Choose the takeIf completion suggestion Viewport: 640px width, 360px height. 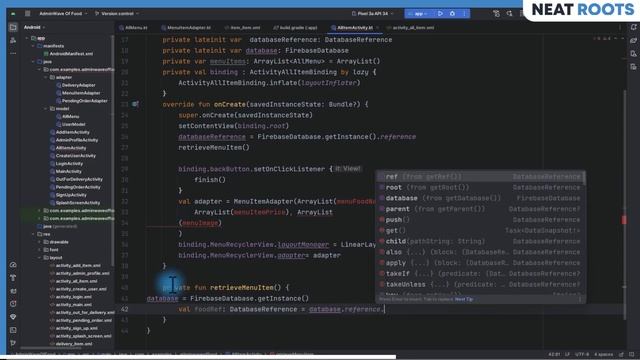481,273
